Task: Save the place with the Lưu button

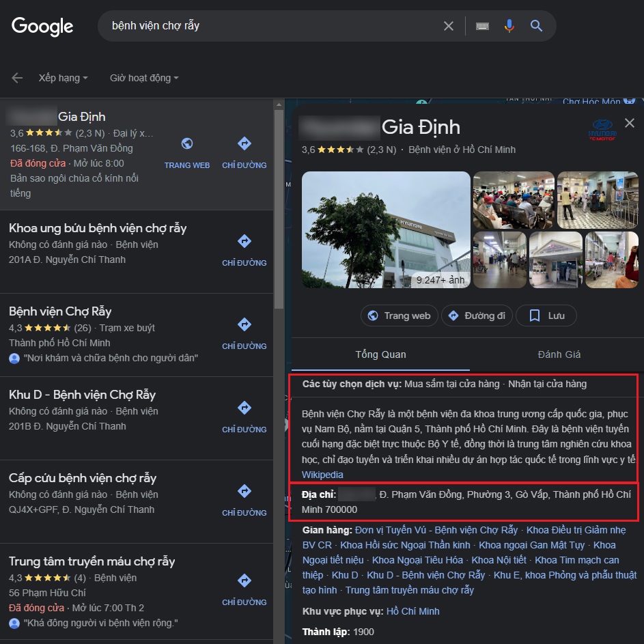Action: (x=546, y=316)
